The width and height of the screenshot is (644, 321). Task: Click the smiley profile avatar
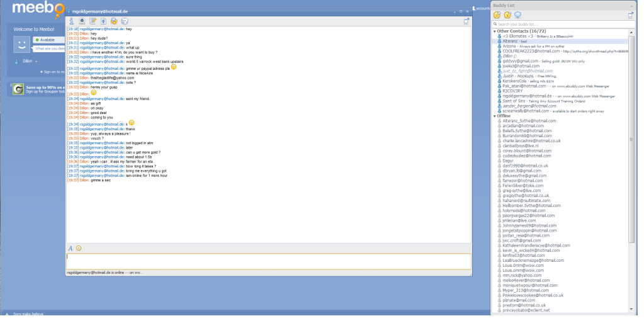click(x=22, y=44)
